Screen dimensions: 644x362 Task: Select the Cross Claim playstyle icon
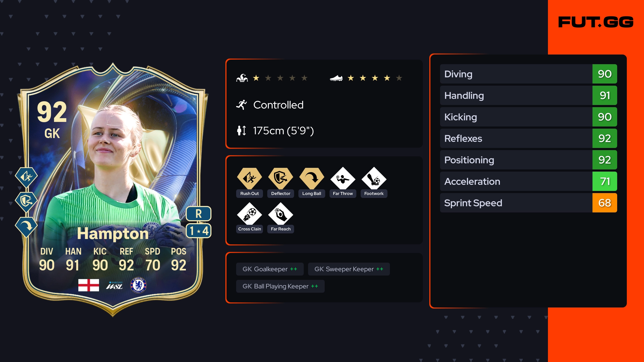click(250, 213)
